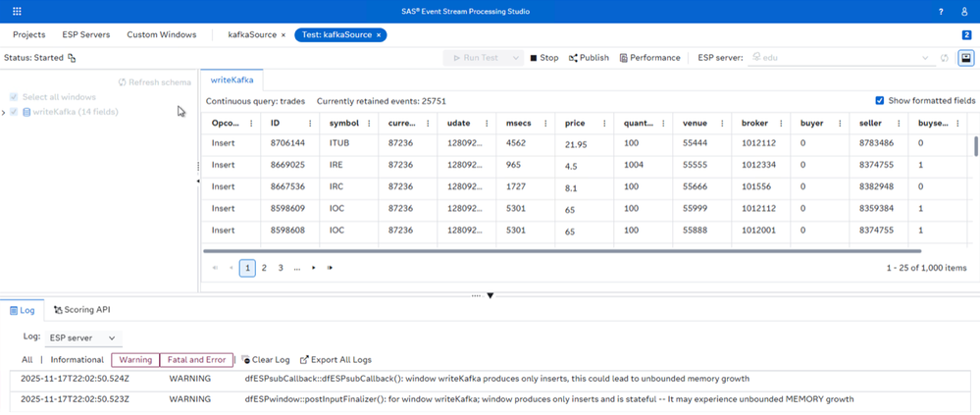Switch to the Scoring API tab

click(x=82, y=309)
